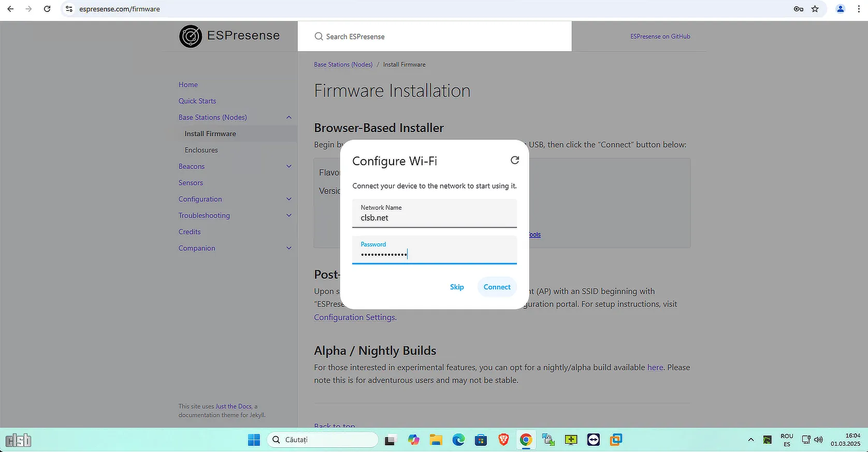Screen dimensions: 868x452
Task: Follow the Configuration Settings link
Action: pos(354,317)
